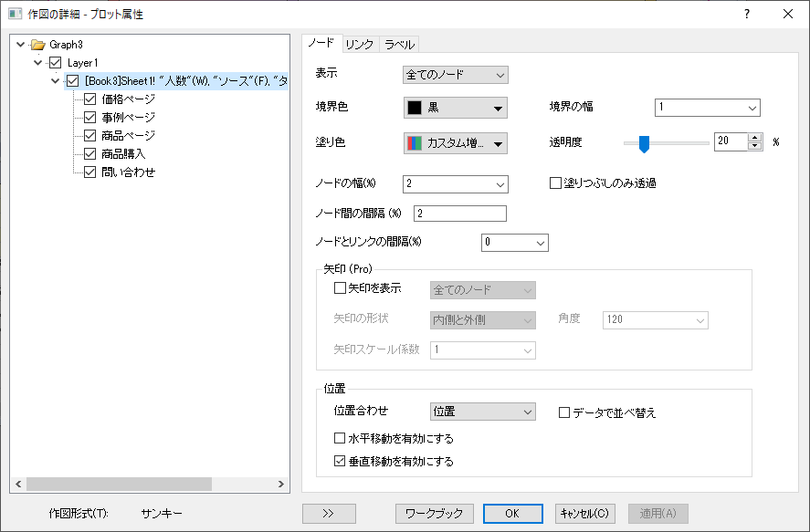Toggle 矢印を表示 checkbox

340,288
